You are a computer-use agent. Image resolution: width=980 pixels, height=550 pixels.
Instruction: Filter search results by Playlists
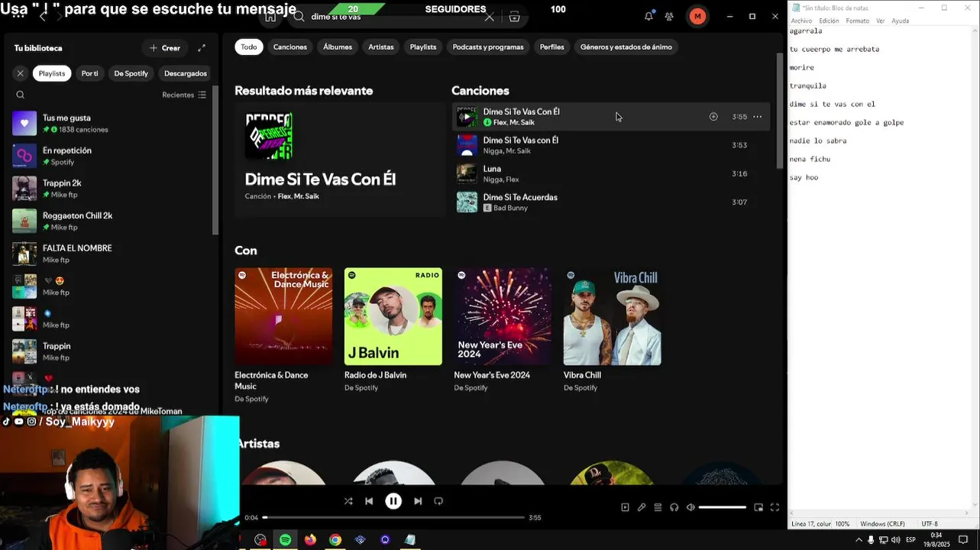click(x=423, y=47)
